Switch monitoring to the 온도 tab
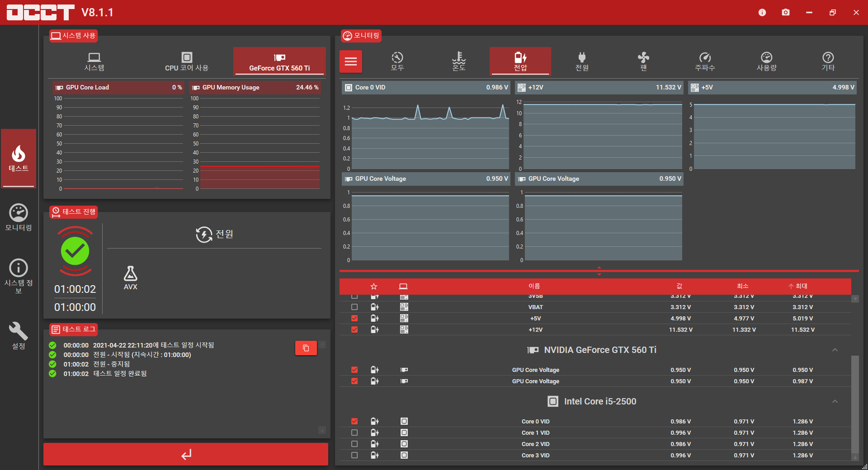The height and width of the screenshot is (470, 868). tap(459, 61)
